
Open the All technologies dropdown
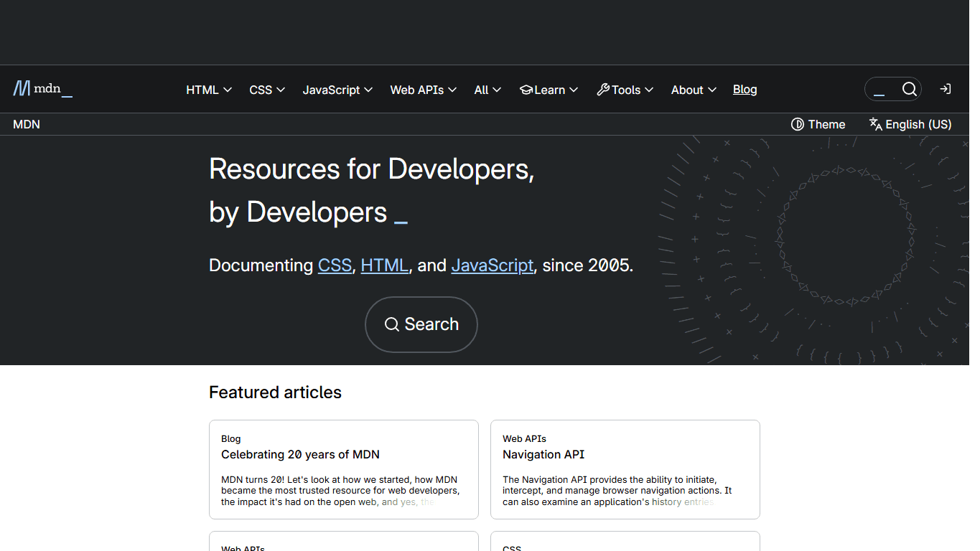click(x=487, y=90)
